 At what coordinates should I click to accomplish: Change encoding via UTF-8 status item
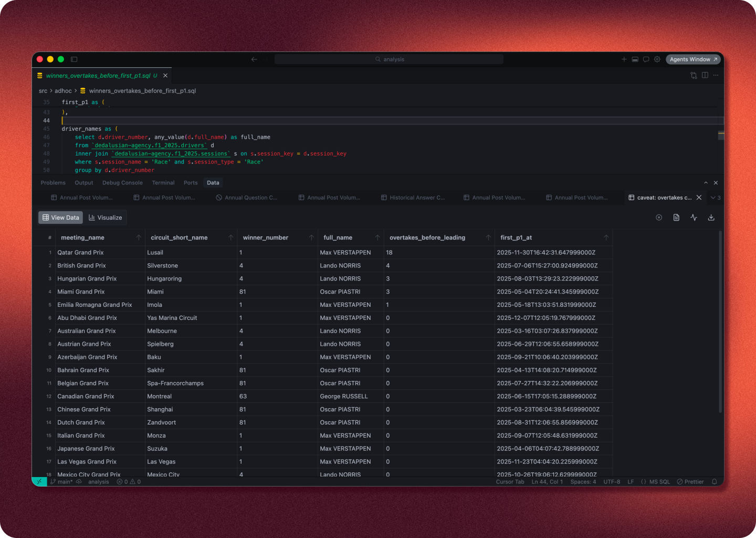tap(612, 482)
